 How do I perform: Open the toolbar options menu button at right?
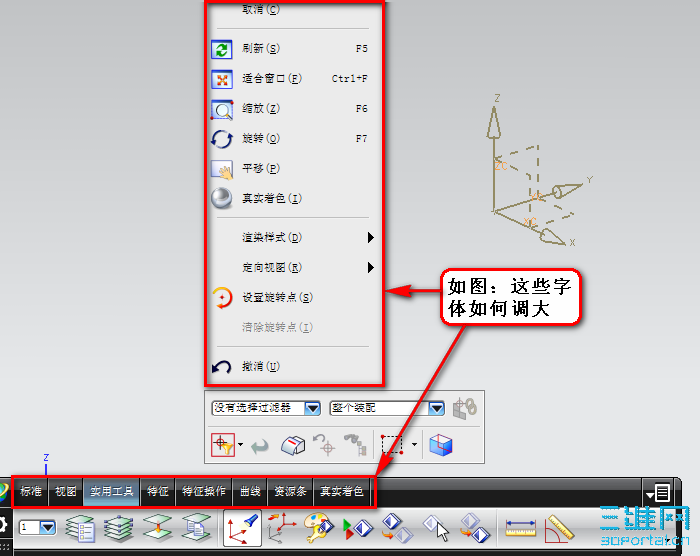658,493
